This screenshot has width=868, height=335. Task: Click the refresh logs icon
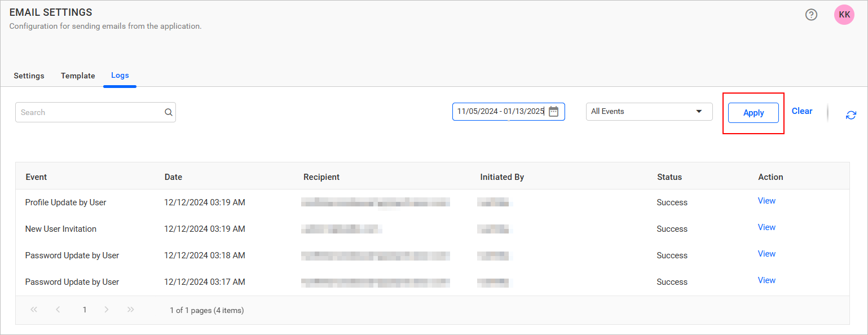pos(851,114)
